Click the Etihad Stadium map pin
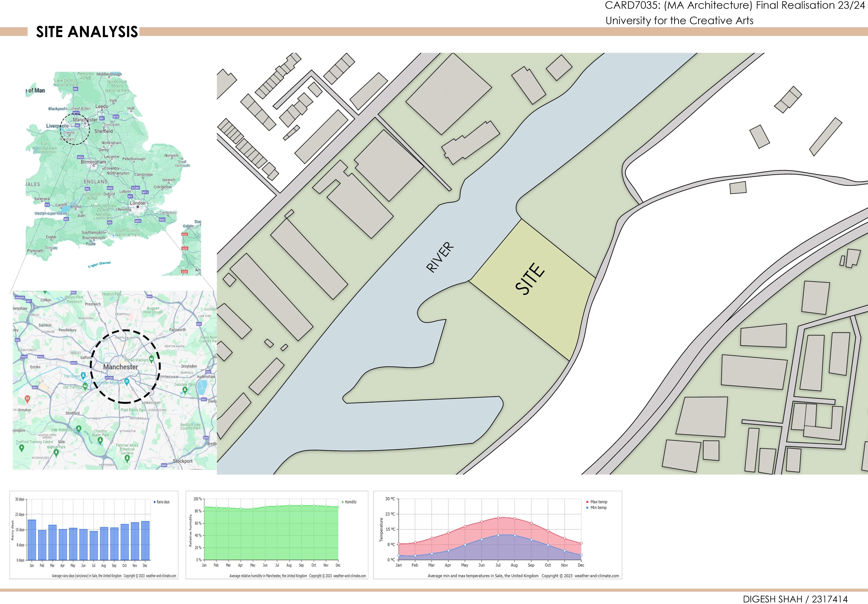This screenshot has width=868, height=604. [x=152, y=358]
